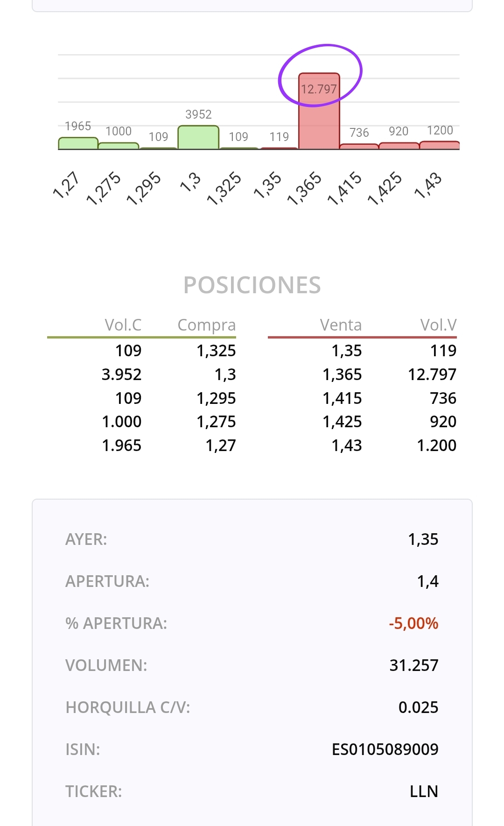Screen dimensions: 504x826
Task: Click the 31.257 volumen value
Action: pyautogui.click(x=414, y=665)
